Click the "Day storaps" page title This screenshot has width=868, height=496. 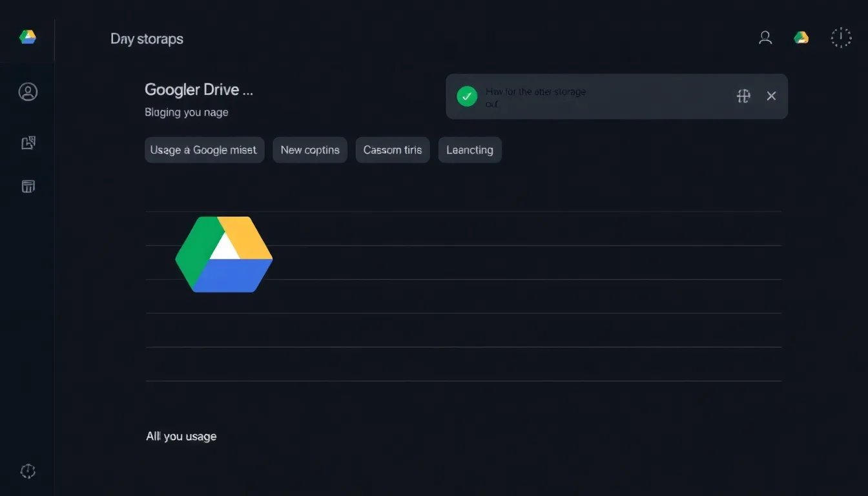[147, 39]
